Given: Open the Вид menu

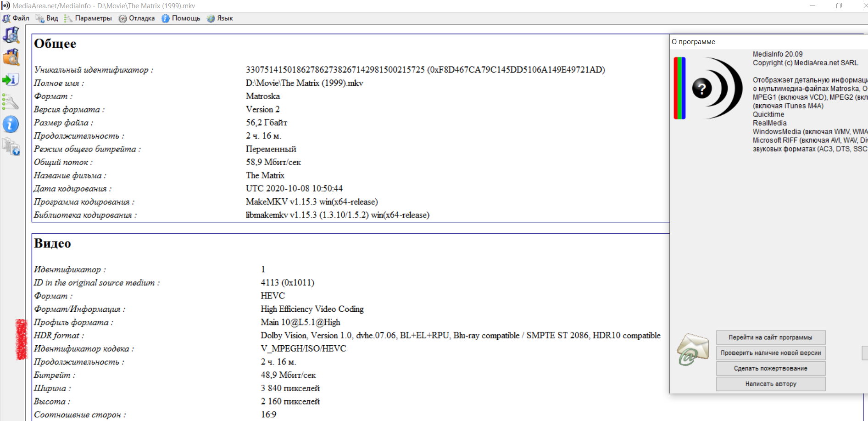Looking at the screenshot, I should [x=47, y=18].
